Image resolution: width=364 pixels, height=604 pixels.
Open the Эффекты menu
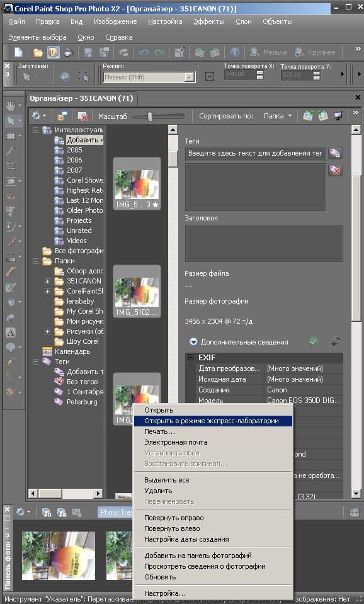tap(209, 21)
